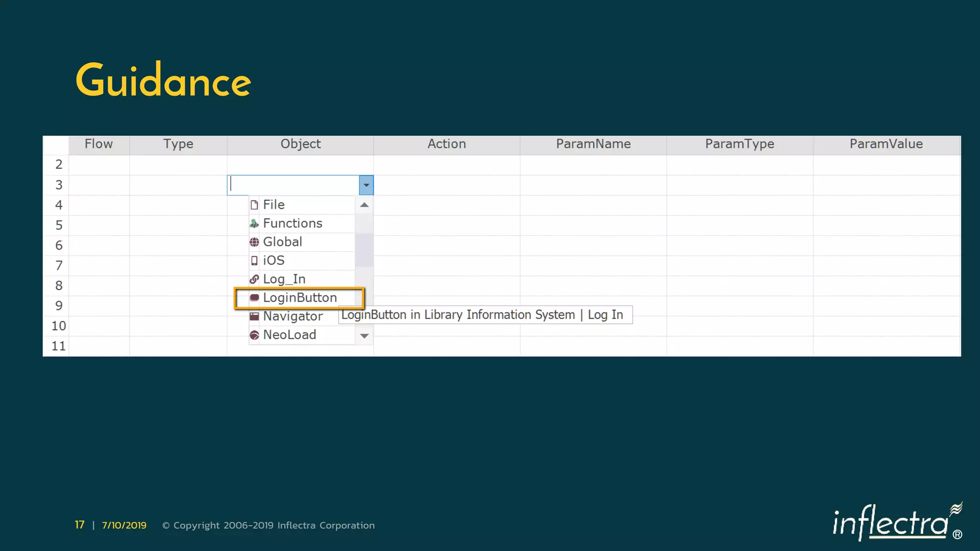The width and height of the screenshot is (980, 551).
Task: Click the NeoLoad icon
Action: pos(254,335)
